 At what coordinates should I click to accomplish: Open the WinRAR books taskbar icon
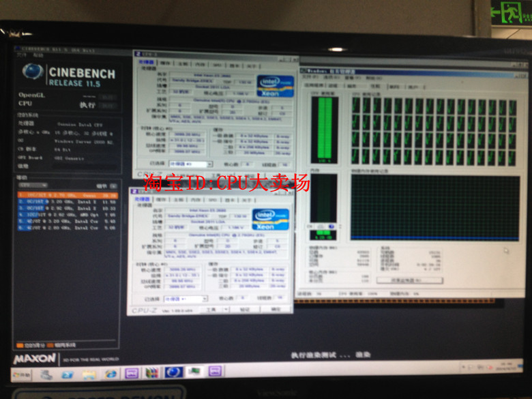(152, 373)
